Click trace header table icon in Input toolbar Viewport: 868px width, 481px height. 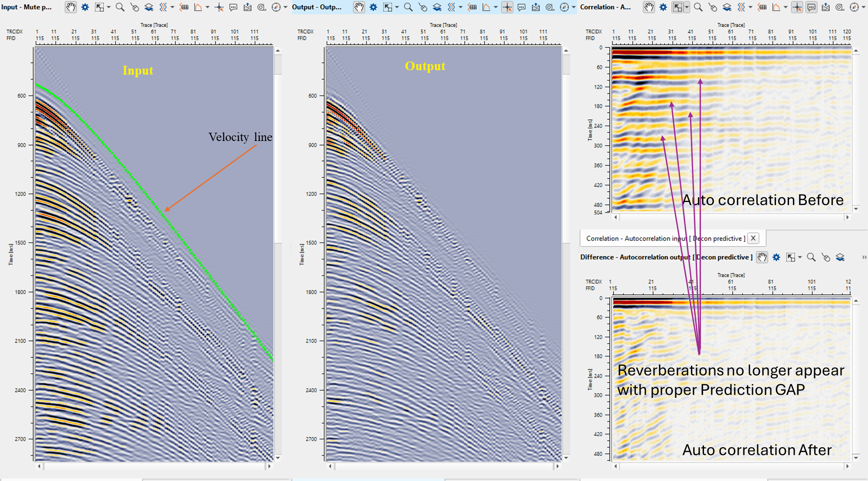(x=184, y=7)
